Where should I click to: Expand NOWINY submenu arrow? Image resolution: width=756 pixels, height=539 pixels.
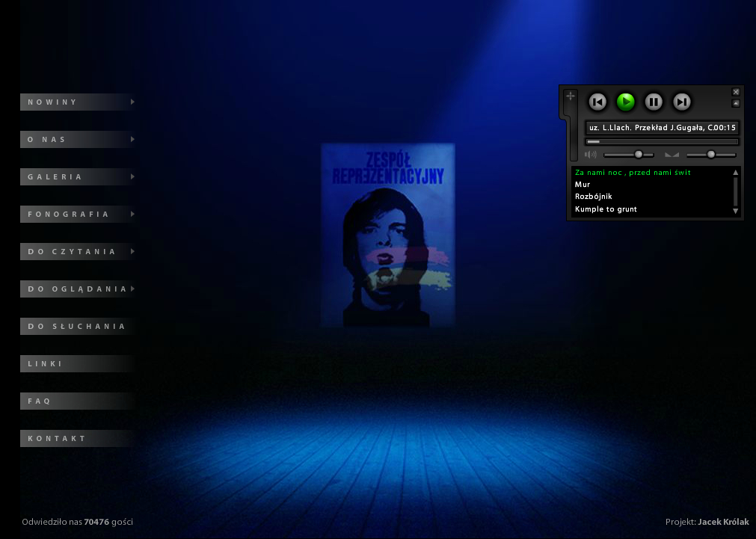[x=132, y=102]
